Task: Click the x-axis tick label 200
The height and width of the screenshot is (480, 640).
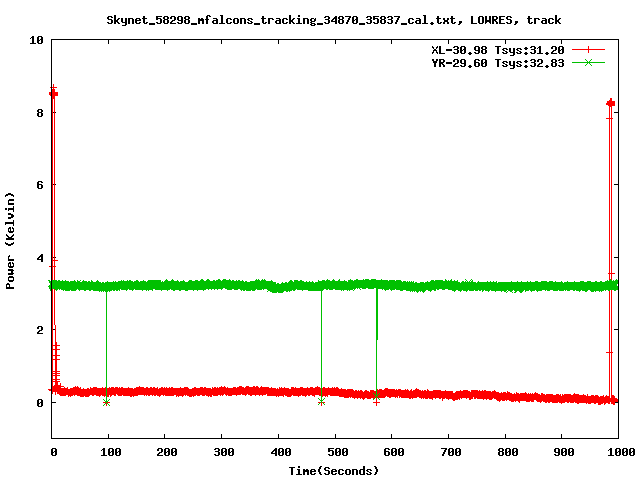Action: click(x=167, y=452)
